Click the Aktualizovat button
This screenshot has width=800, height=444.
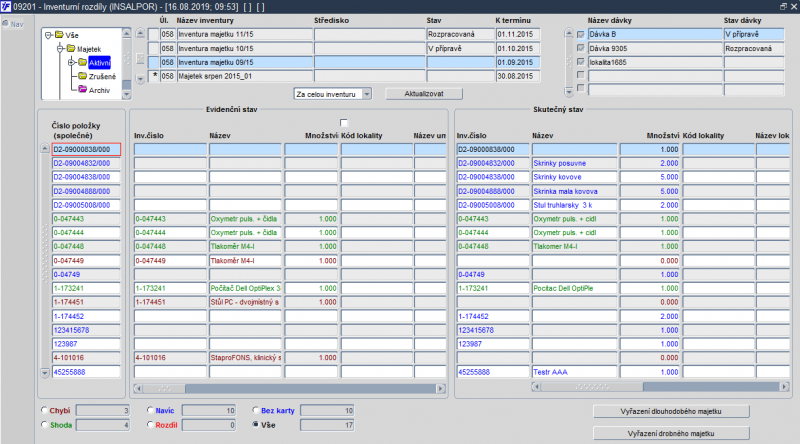[x=424, y=94]
